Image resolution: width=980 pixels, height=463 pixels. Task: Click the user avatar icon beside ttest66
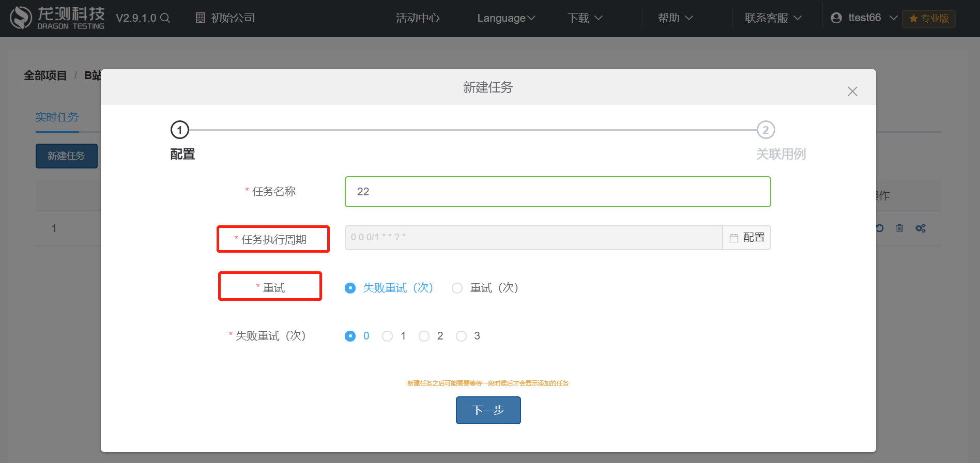pos(836,18)
